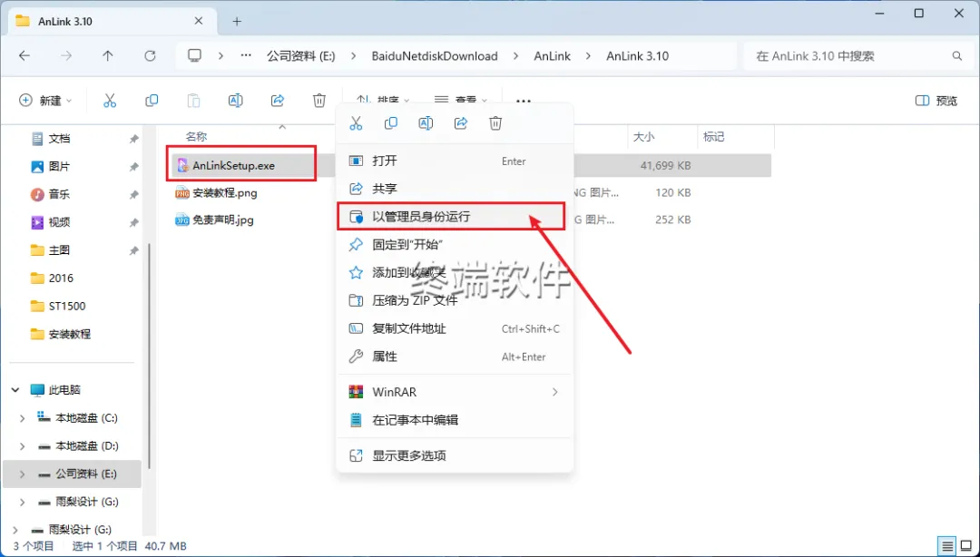Open the toolbar more options ellipsis
The width and height of the screenshot is (980, 557).
coord(524,101)
